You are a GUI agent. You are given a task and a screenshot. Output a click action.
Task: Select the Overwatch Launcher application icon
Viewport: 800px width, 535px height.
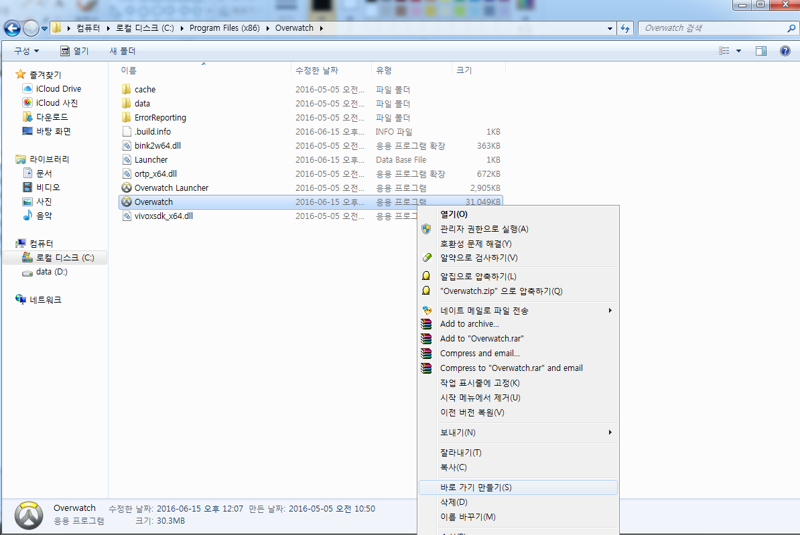point(127,188)
